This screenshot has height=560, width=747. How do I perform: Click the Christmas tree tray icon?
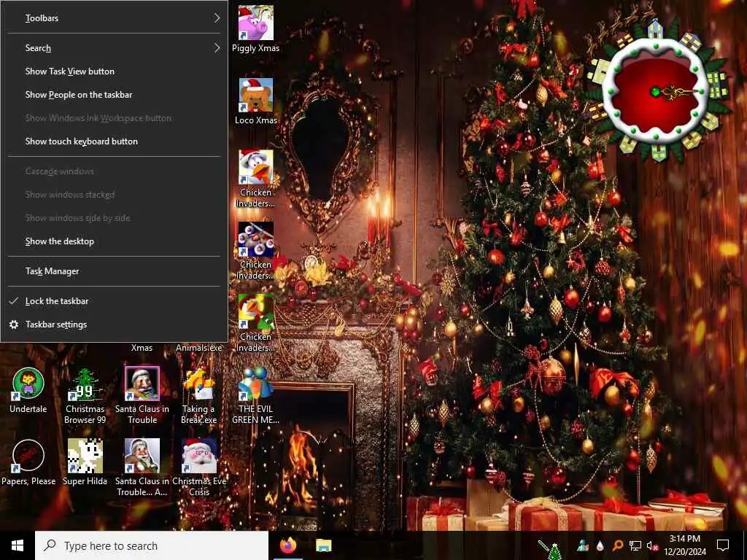coord(554,551)
